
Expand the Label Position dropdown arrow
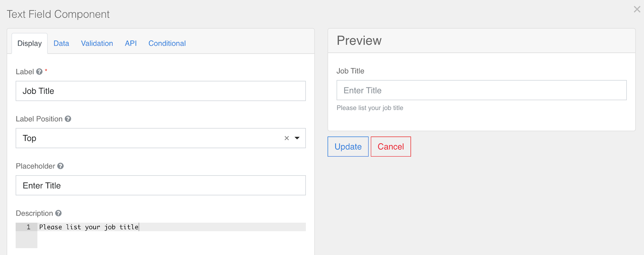coord(297,138)
